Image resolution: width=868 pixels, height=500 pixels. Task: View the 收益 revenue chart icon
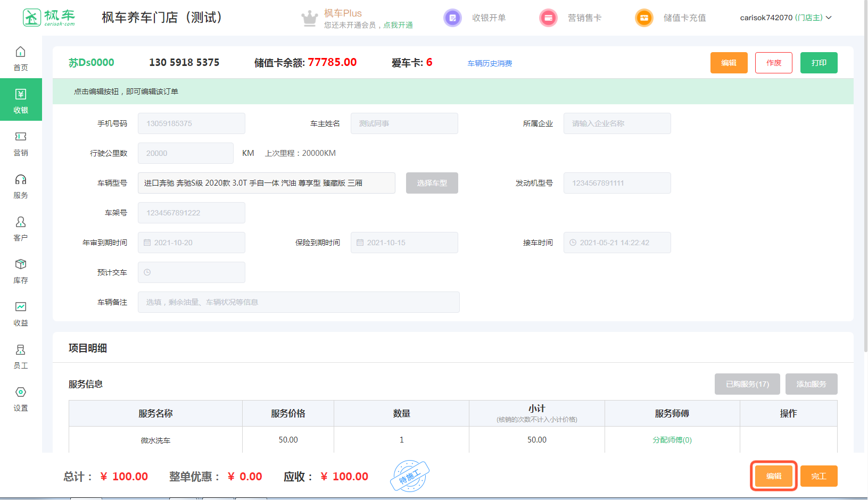(21, 307)
